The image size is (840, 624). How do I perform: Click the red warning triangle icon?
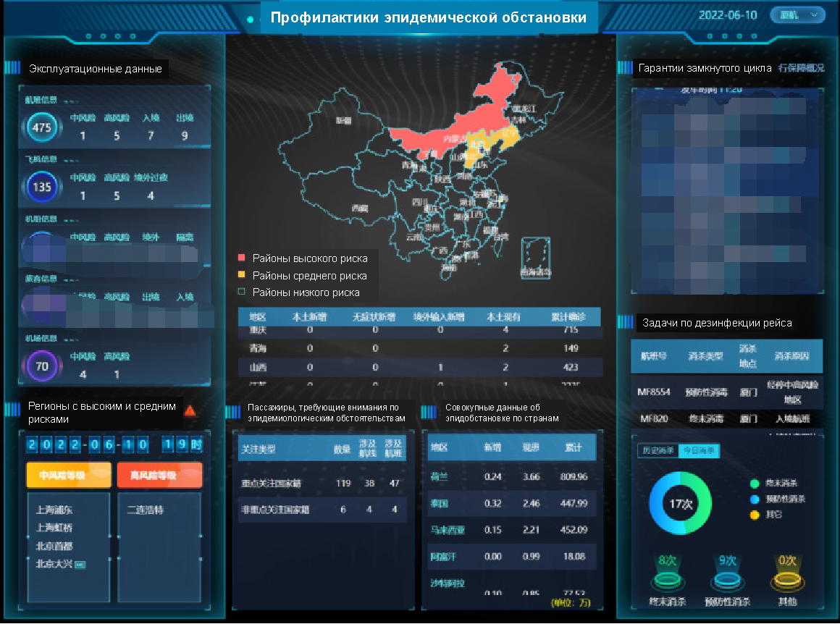190,411
